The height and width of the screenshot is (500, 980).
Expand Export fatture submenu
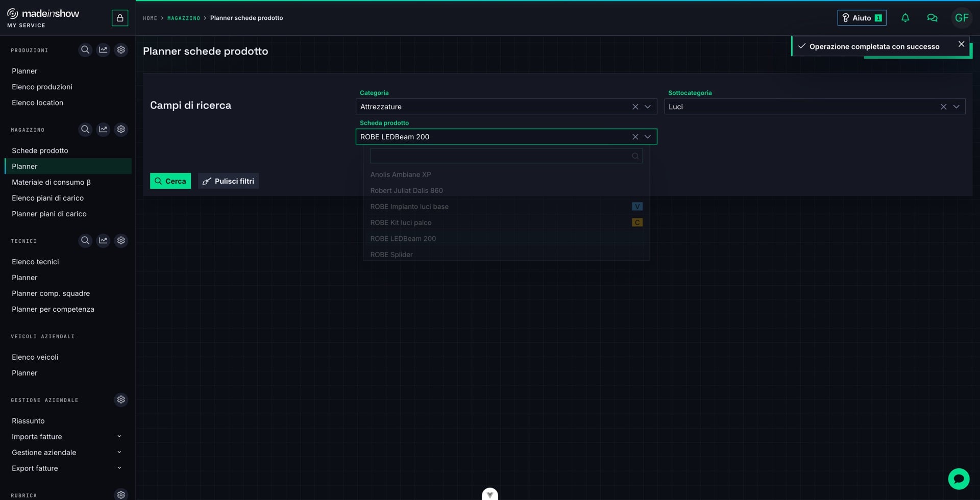[119, 468]
